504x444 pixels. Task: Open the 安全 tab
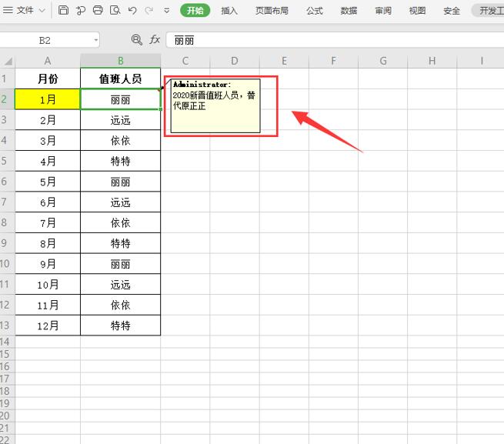pos(452,11)
